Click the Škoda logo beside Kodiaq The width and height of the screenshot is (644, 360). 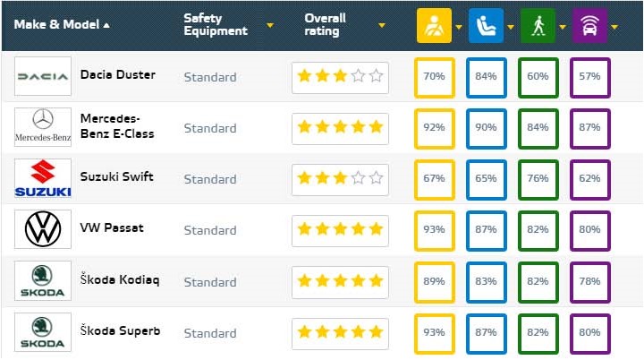(x=42, y=281)
